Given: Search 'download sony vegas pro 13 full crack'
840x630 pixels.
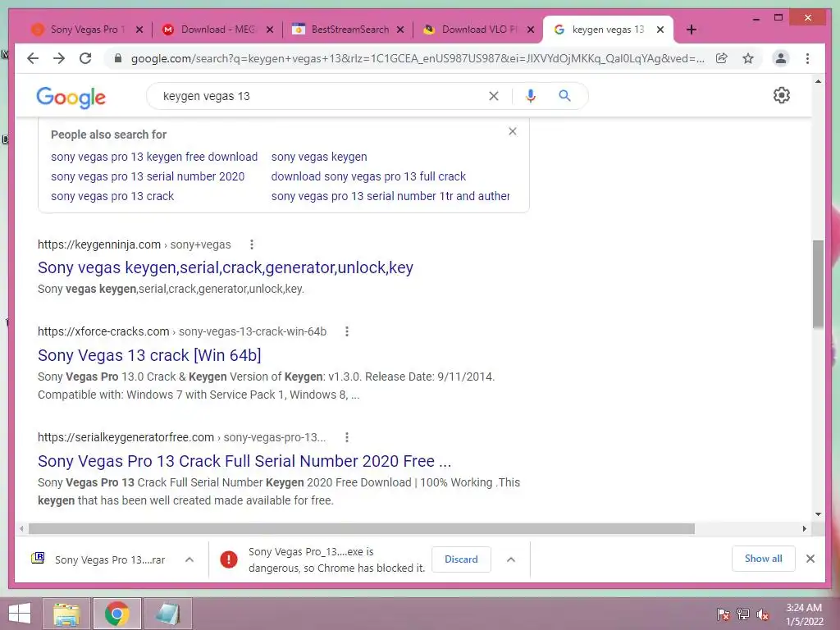Looking at the screenshot, I should click(x=368, y=177).
